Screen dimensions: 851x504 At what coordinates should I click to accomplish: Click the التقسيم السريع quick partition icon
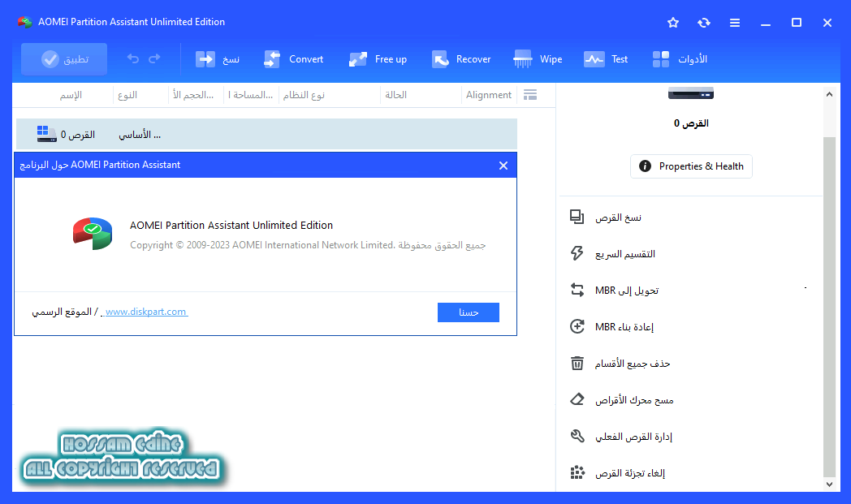577,253
